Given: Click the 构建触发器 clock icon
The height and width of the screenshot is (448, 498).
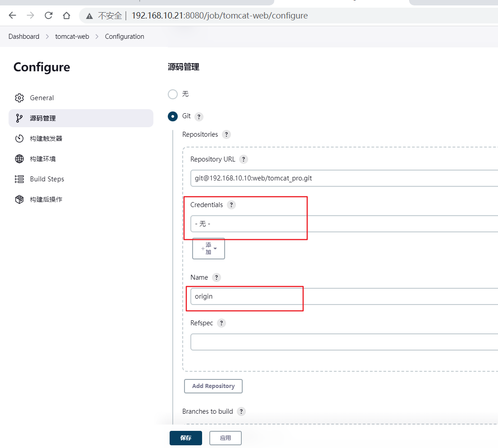Looking at the screenshot, I should (x=19, y=139).
